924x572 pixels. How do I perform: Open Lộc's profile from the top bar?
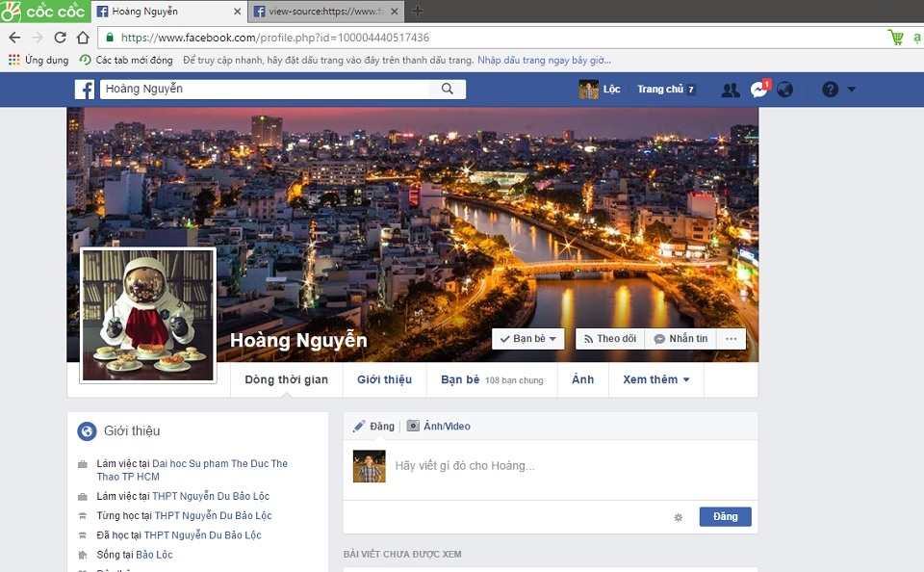[x=612, y=89]
